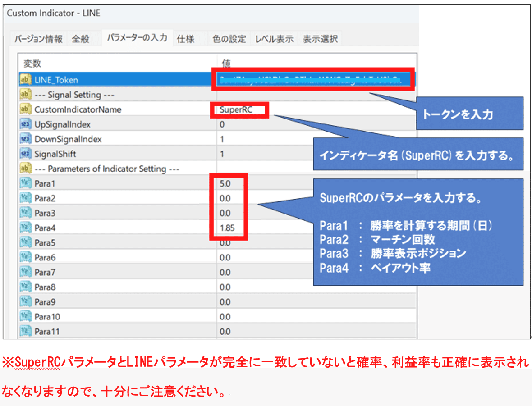
Task: Edit the Para3 value 0.0
Action: click(x=225, y=213)
